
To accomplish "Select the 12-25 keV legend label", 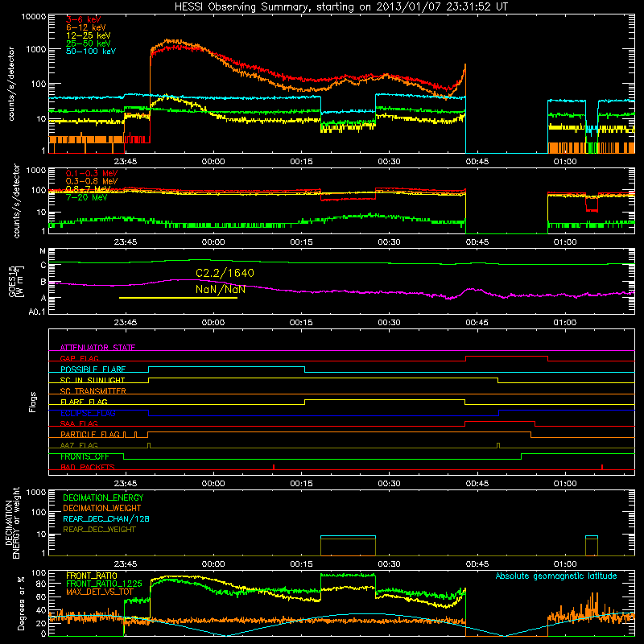I will tap(88, 35).
